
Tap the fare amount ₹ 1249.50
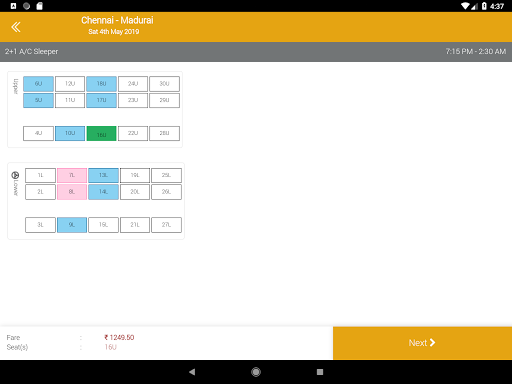(119, 337)
